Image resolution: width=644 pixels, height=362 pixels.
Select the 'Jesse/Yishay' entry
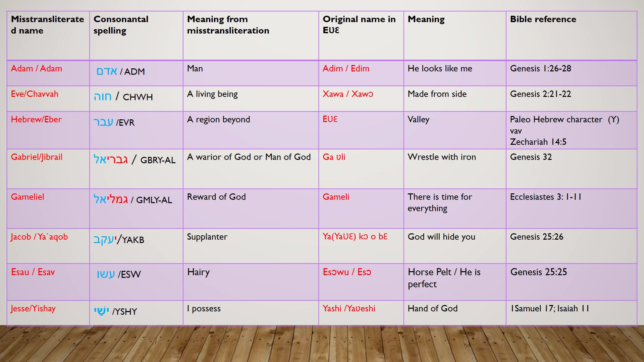point(33,309)
